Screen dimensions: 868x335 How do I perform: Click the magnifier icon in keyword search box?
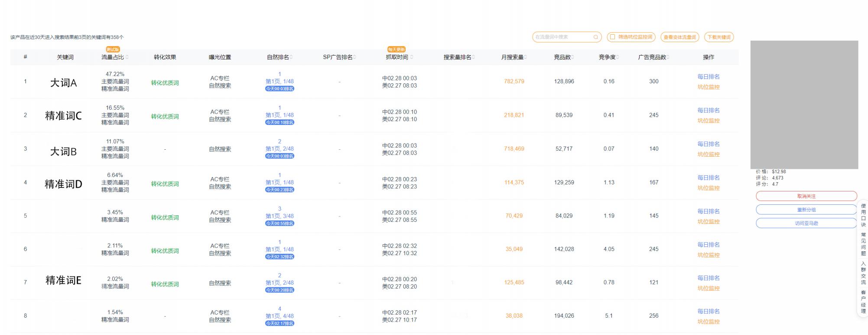coord(596,37)
